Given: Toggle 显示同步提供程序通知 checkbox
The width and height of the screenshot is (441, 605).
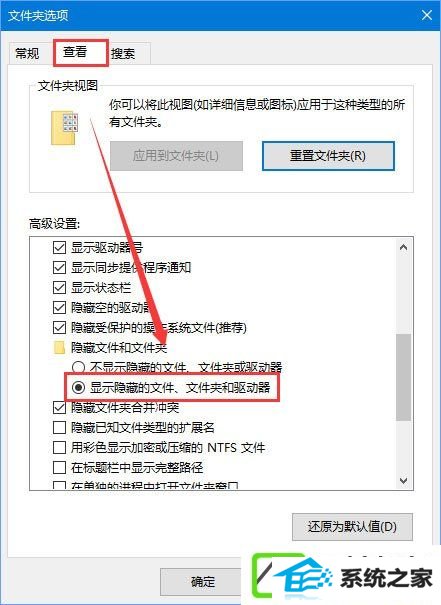Looking at the screenshot, I should click(x=59, y=267).
